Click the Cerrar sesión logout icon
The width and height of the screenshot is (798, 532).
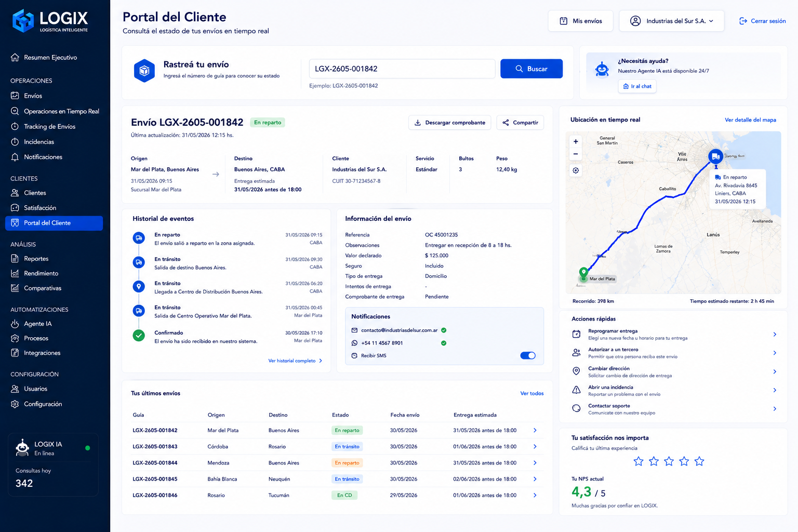[743, 21]
